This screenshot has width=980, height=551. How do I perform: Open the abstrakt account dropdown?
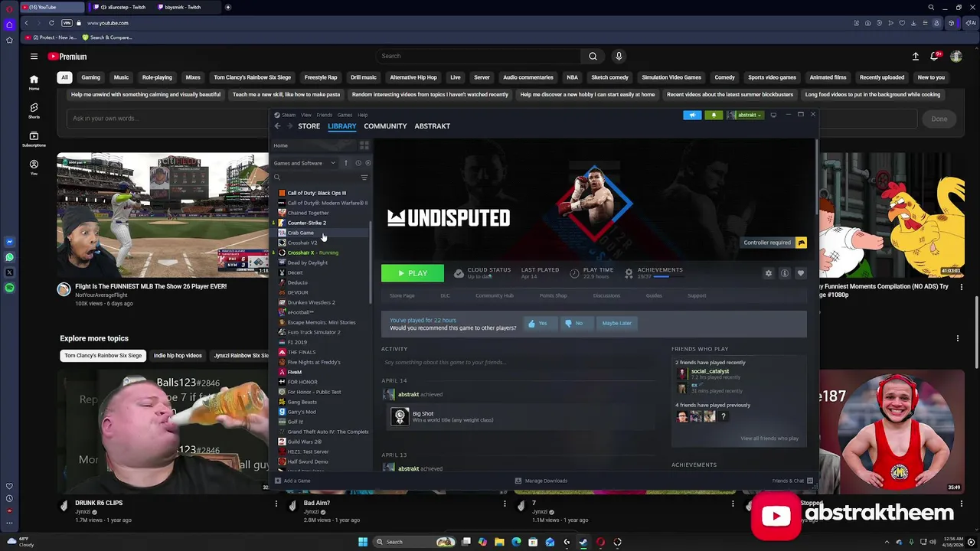click(746, 115)
